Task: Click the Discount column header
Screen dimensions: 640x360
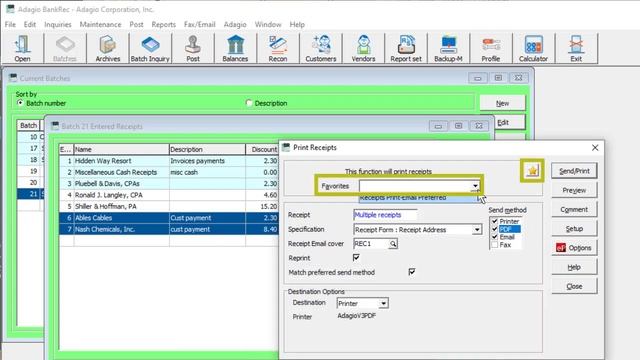Action: (x=262, y=149)
